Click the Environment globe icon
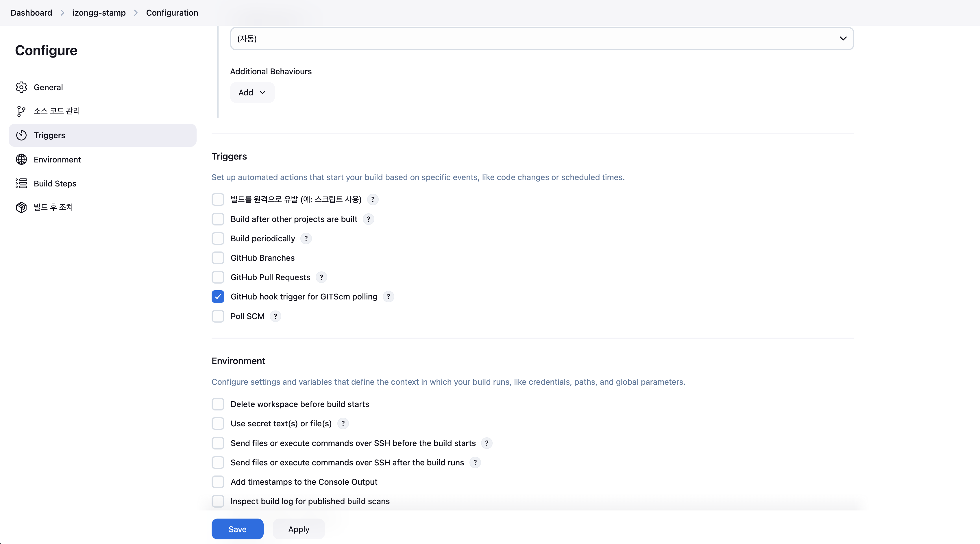Screen dimensions: 980x544 (21, 159)
